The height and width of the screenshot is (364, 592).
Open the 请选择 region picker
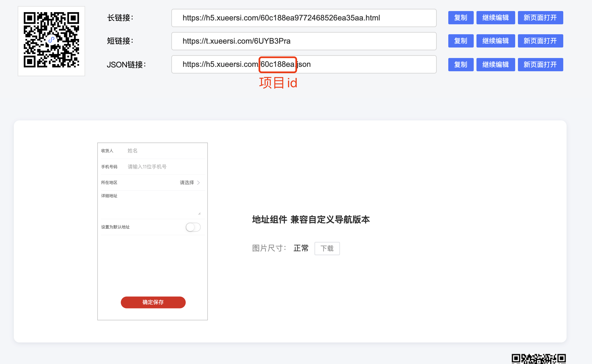[x=187, y=183]
